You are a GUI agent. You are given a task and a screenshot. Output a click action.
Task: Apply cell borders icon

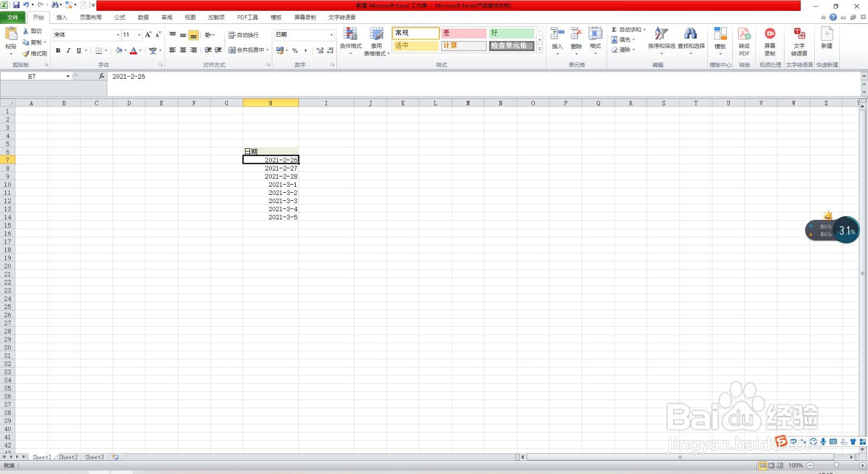click(99, 50)
